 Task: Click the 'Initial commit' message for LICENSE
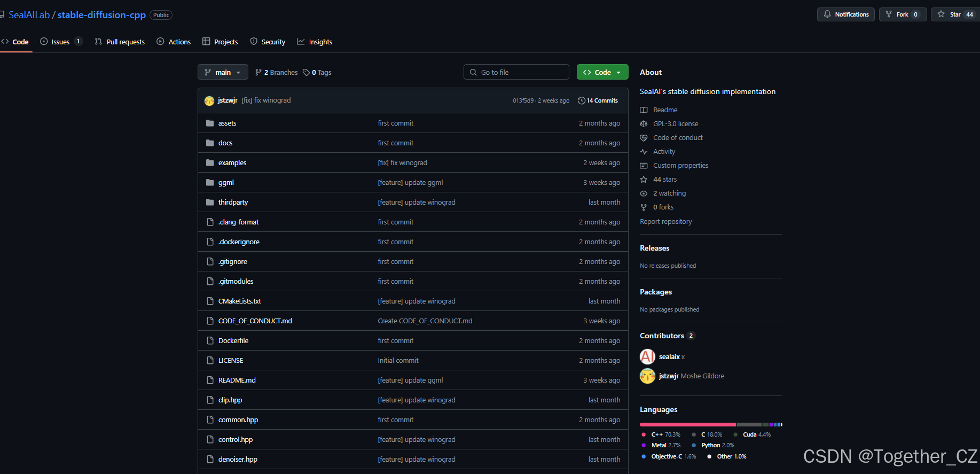(398, 360)
